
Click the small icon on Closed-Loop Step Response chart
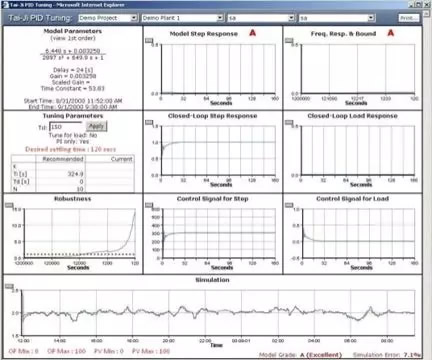149,123
